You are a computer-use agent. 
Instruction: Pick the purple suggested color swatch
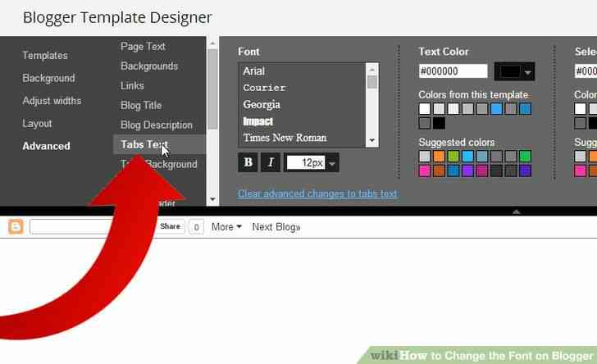(x=467, y=171)
